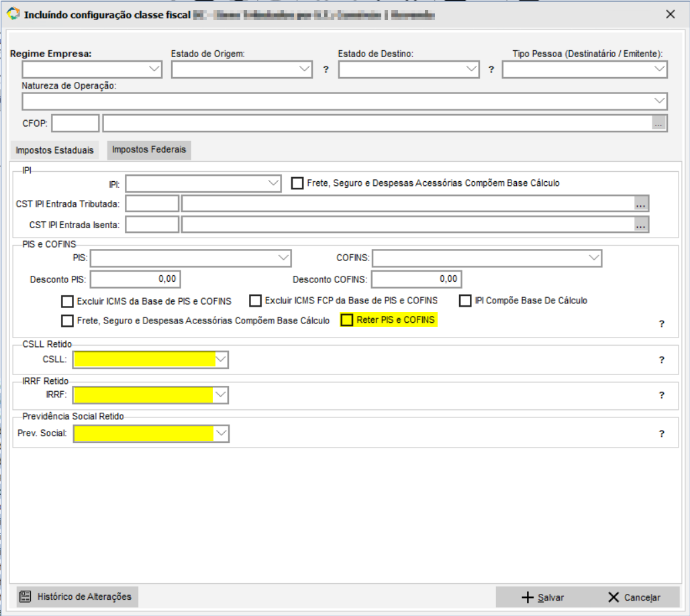Check Excluir ICMS FCP da Base option
Viewport: 690px width, 616px height.
pyautogui.click(x=255, y=301)
